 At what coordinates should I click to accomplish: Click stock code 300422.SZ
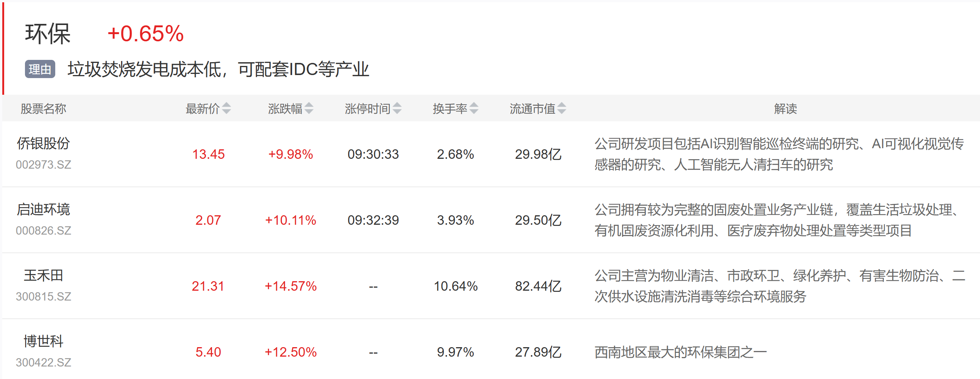click(x=44, y=362)
